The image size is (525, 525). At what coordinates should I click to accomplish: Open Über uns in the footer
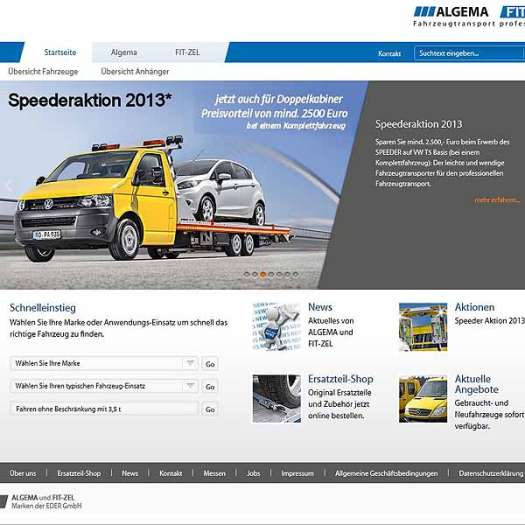click(23, 473)
